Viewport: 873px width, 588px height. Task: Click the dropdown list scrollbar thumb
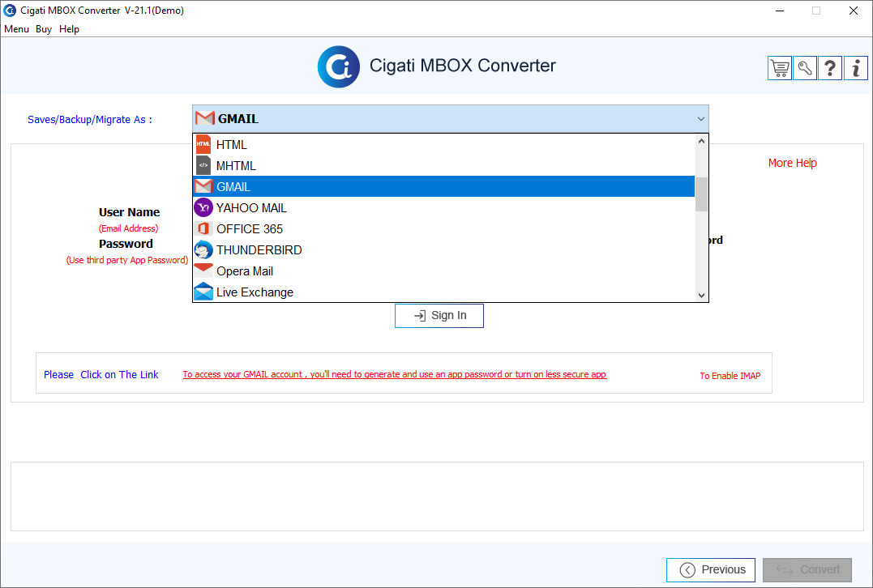tap(701, 194)
